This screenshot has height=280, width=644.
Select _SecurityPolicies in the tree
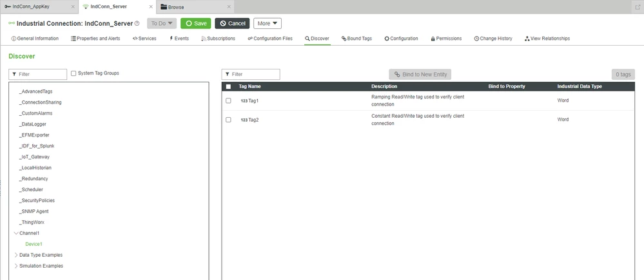pyautogui.click(x=37, y=200)
